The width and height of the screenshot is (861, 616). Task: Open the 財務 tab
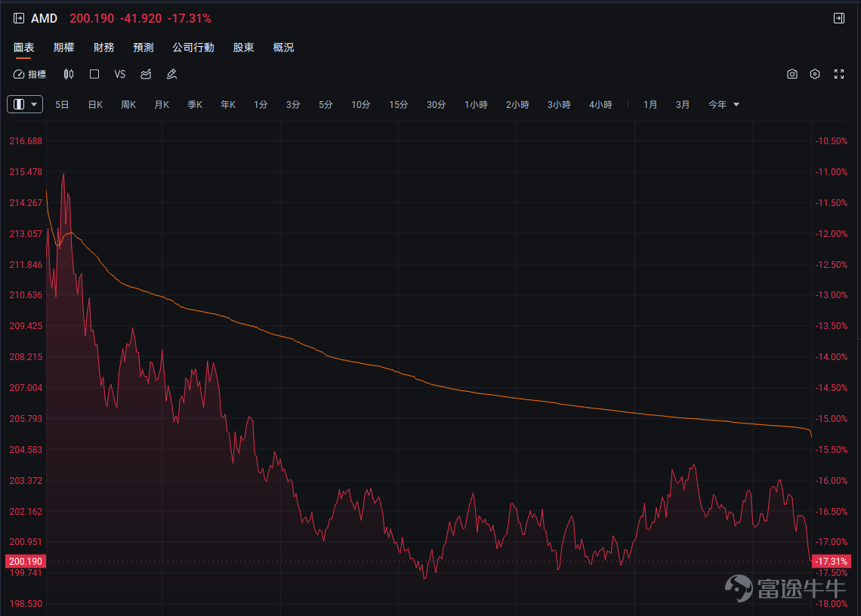[103, 48]
